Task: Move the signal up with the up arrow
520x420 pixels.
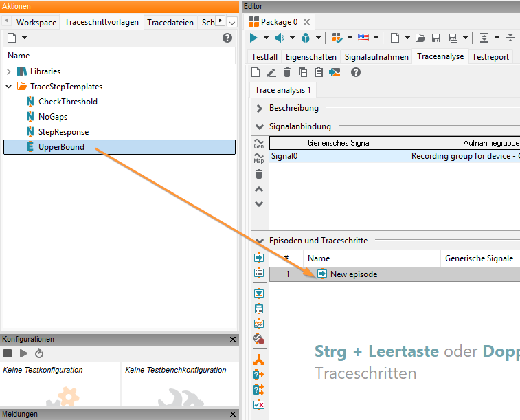Action: click(x=259, y=190)
